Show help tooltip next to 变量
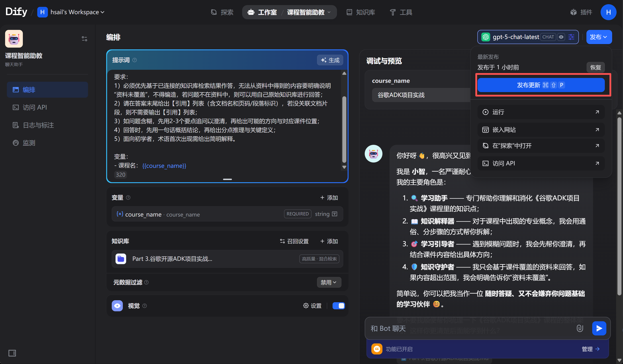Image resolution: width=623 pixels, height=364 pixels. (128, 197)
